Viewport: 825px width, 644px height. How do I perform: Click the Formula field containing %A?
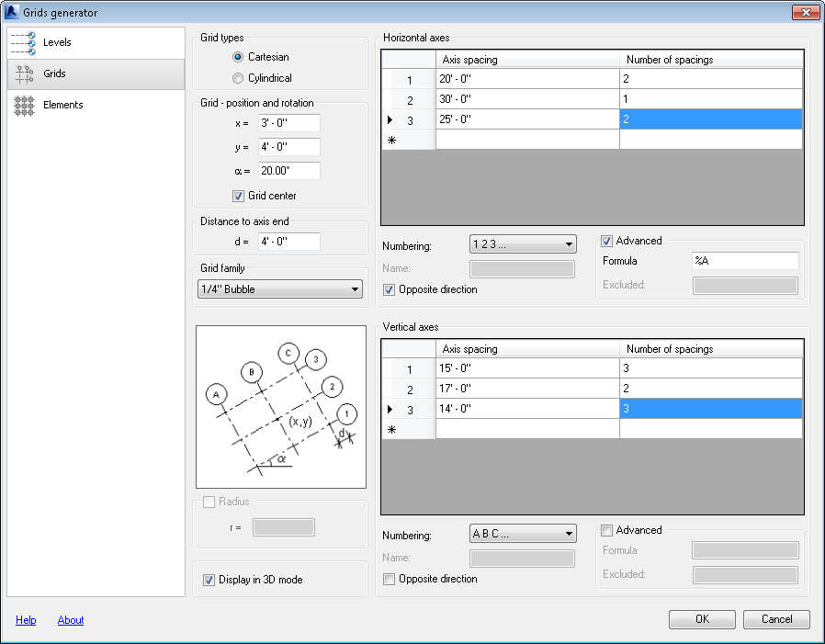click(745, 260)
